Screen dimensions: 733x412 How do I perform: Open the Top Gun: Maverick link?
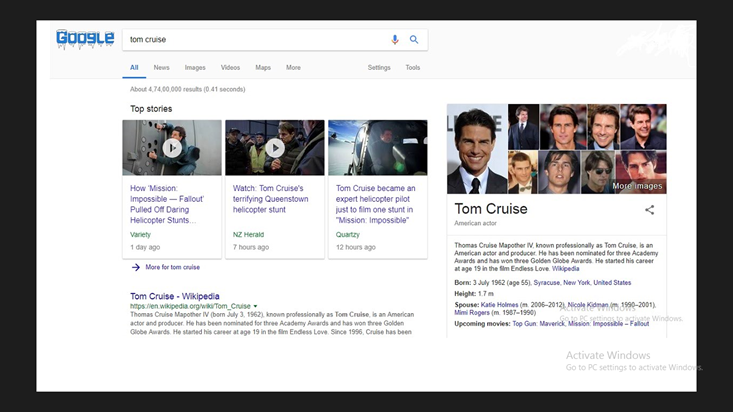[x=538, y=324]
